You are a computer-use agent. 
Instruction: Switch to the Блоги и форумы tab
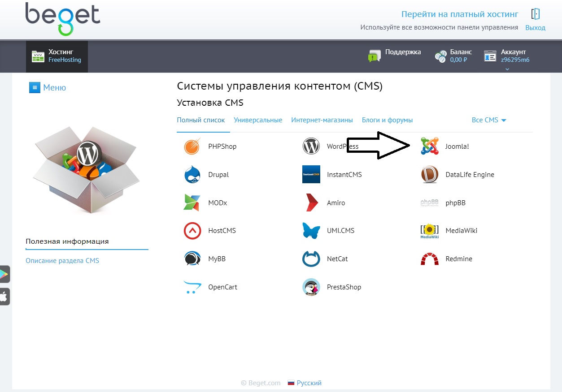388,120
